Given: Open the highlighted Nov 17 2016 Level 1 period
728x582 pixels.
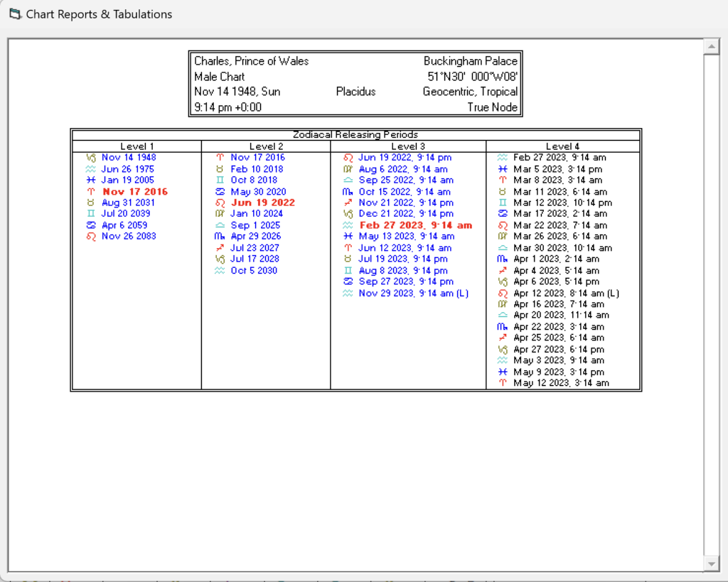Looking at the screenshot, I should pos(135,191).
